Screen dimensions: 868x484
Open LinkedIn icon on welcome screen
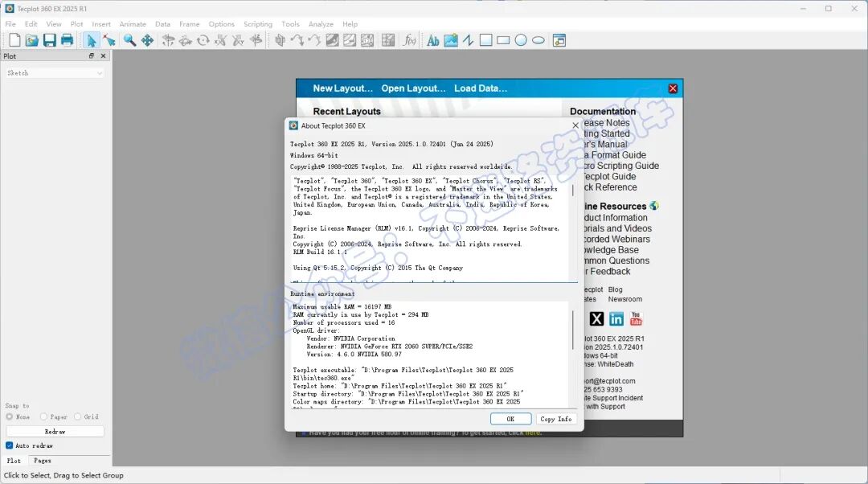point(616,319)
